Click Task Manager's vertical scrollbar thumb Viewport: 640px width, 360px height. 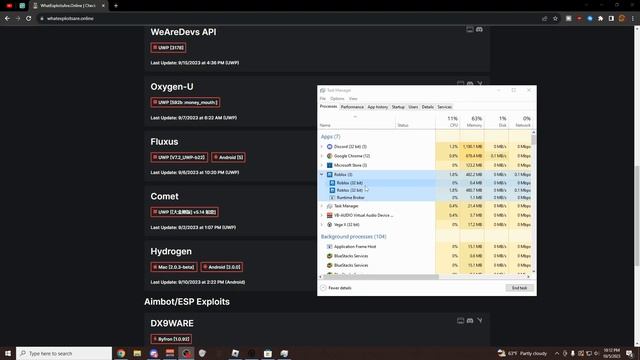pyautogui.click(x=533, y=140)
